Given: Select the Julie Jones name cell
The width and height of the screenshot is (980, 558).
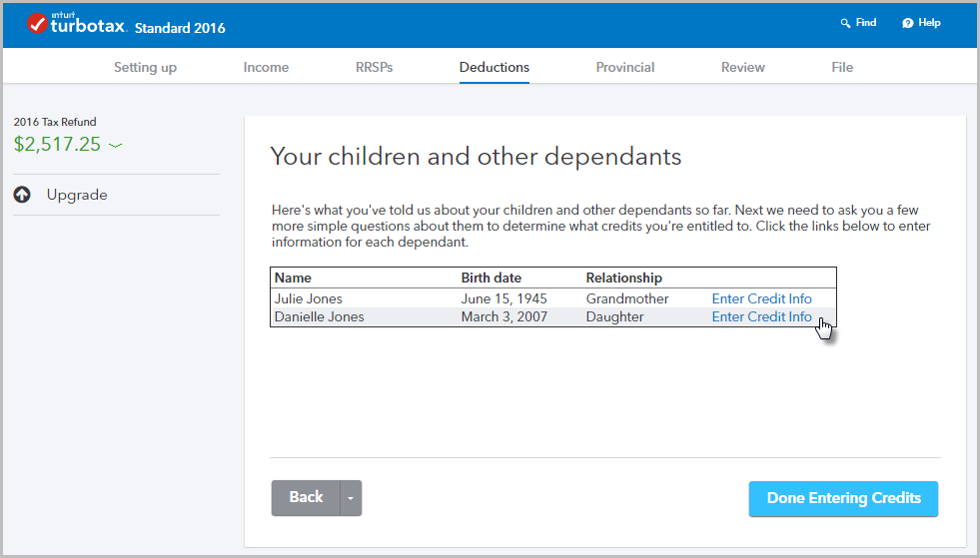Looking at the screenshot, I should pyautogui.click(x=308, y=298).
